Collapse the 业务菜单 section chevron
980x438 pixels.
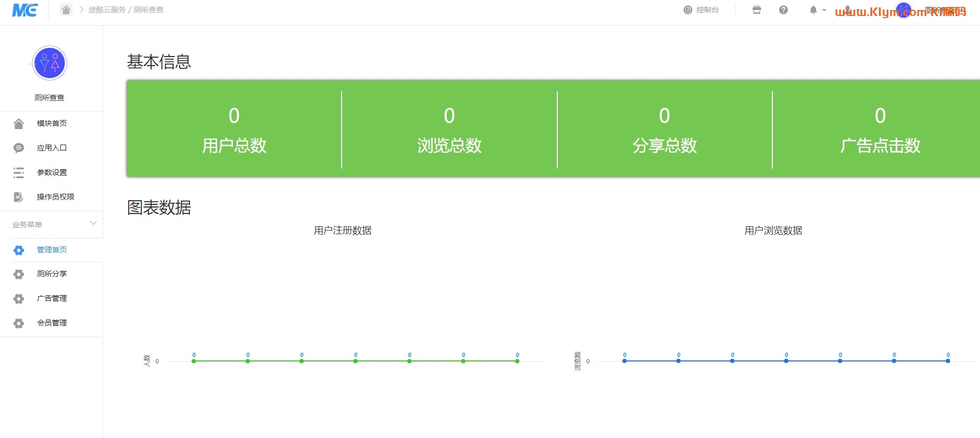tap(93, 224)
